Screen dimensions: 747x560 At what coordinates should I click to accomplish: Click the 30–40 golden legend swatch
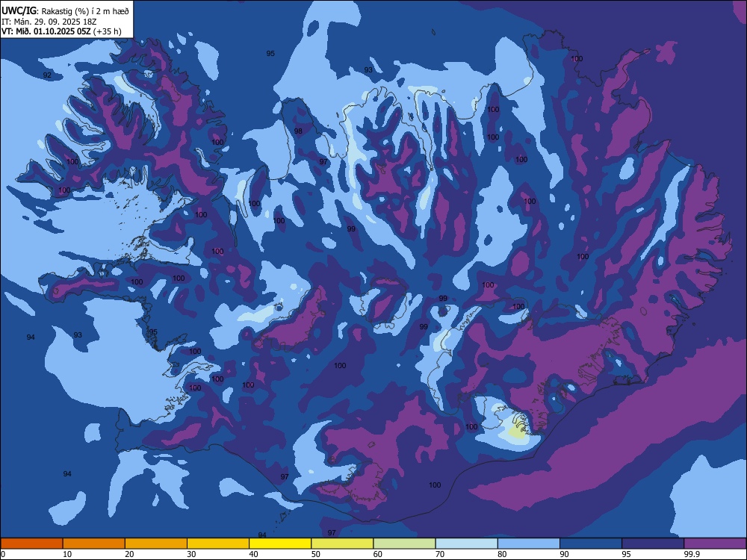(x=218, y=544)
